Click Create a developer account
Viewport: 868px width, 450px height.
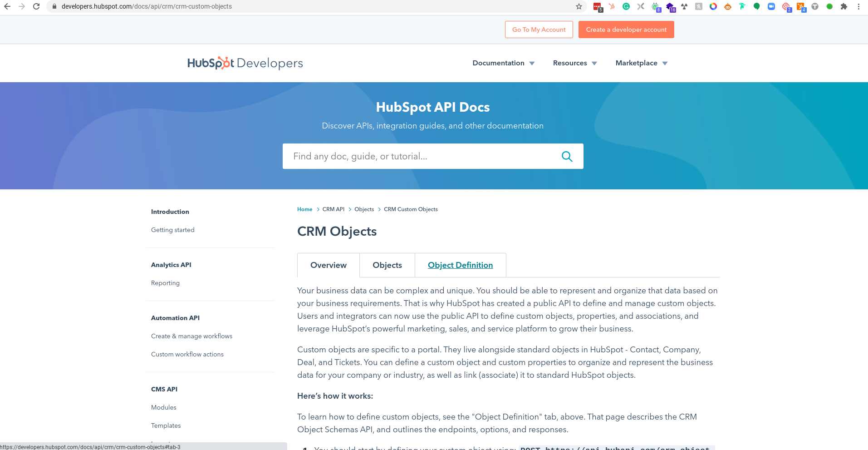[626, 29]
